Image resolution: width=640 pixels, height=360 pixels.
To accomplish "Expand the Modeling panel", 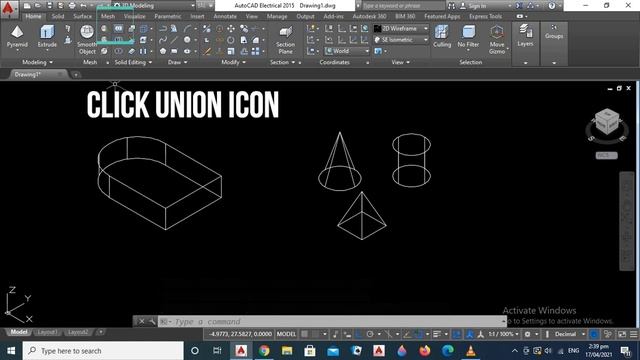I will click(37, 62).
